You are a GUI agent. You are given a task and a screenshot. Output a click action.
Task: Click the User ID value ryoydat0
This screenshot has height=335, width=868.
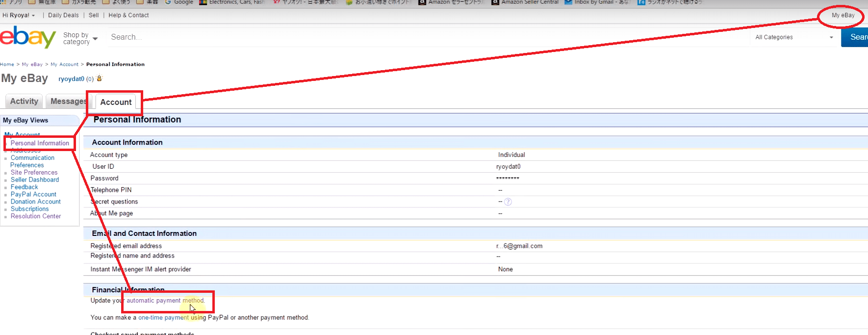508,167
